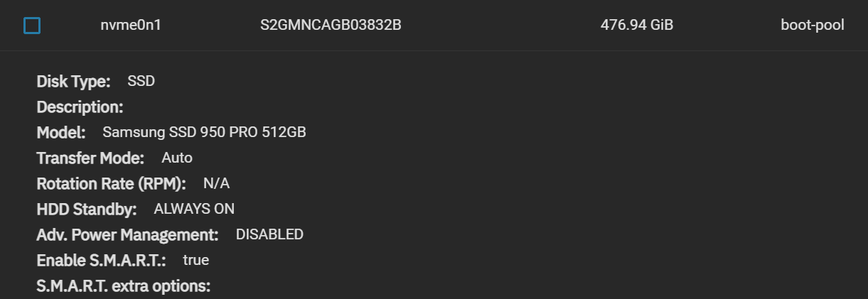Click the serial number S2GMNCAGB03832B

click(x=331, y=26)
